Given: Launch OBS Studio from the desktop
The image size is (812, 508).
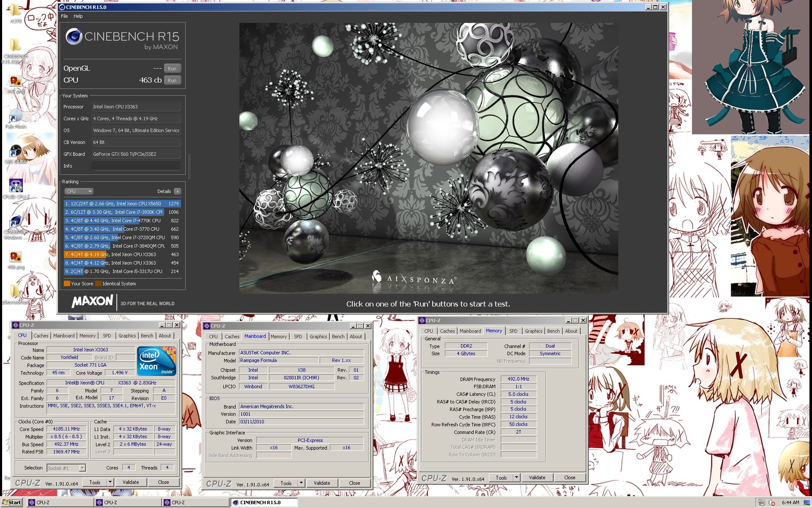Looking at the screenshot, I should point(15,153).
